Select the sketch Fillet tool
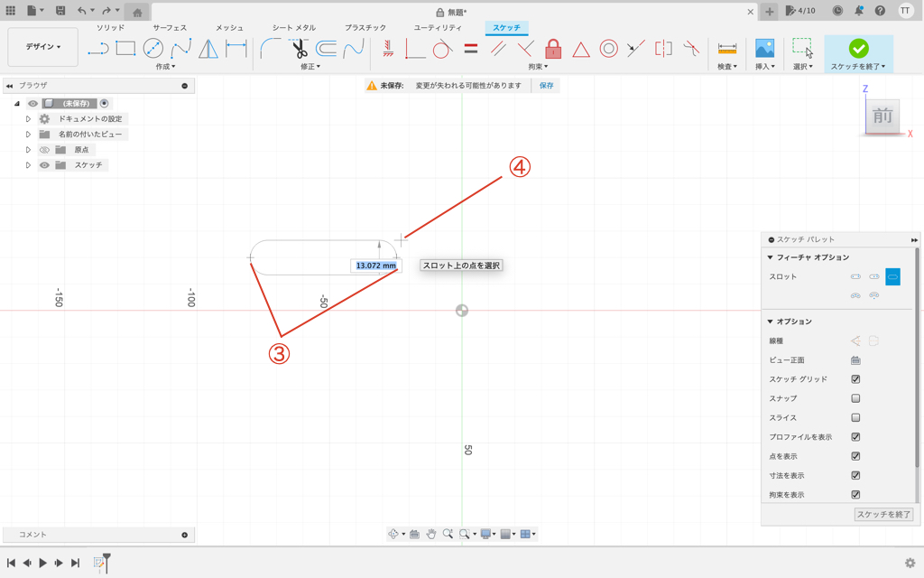The image size is (924, 578). (x=270, y=49)
